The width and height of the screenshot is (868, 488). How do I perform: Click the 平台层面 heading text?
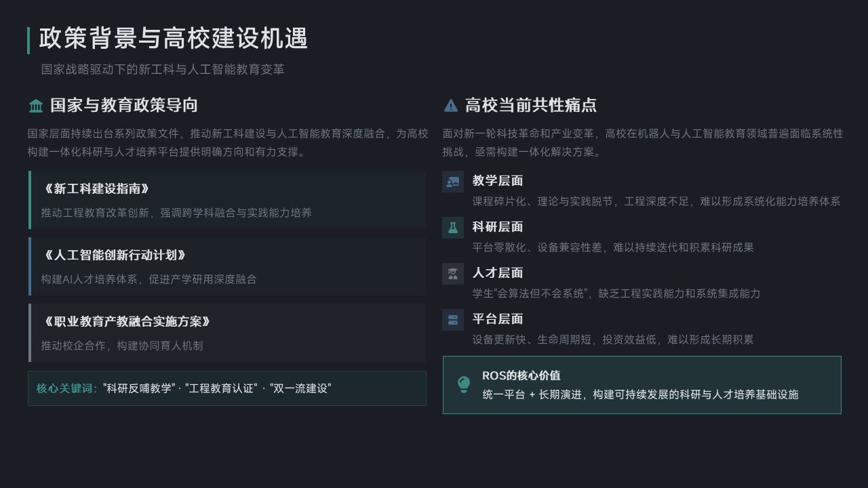coord(498,319)
